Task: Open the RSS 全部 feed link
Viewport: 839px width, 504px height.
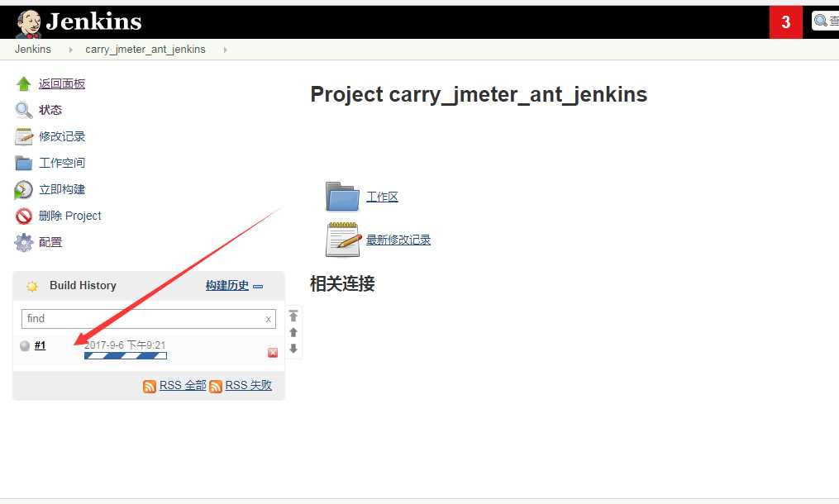Action: tap(183, 385)
